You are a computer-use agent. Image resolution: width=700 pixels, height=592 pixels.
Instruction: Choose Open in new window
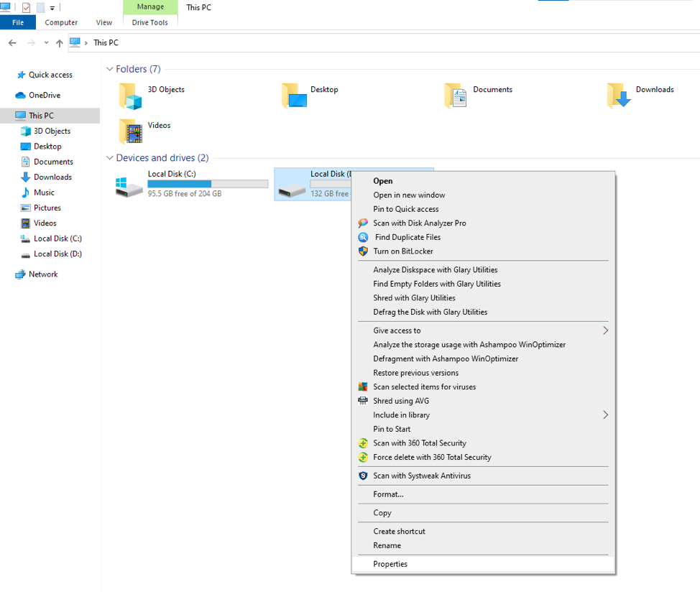pyautogui.click(x=483, y=195)
